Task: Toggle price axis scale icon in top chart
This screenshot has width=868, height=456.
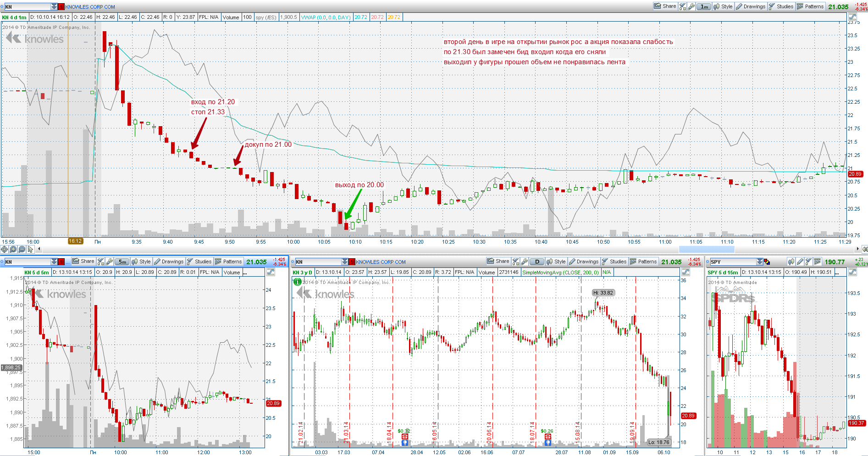Action: [x=853, y=17]
